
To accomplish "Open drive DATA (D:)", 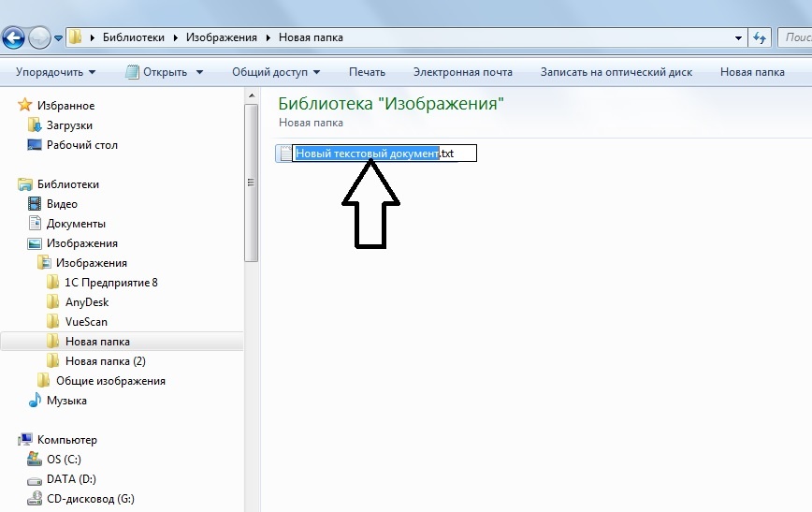I will pyautogui.click(x=71, y=479).
